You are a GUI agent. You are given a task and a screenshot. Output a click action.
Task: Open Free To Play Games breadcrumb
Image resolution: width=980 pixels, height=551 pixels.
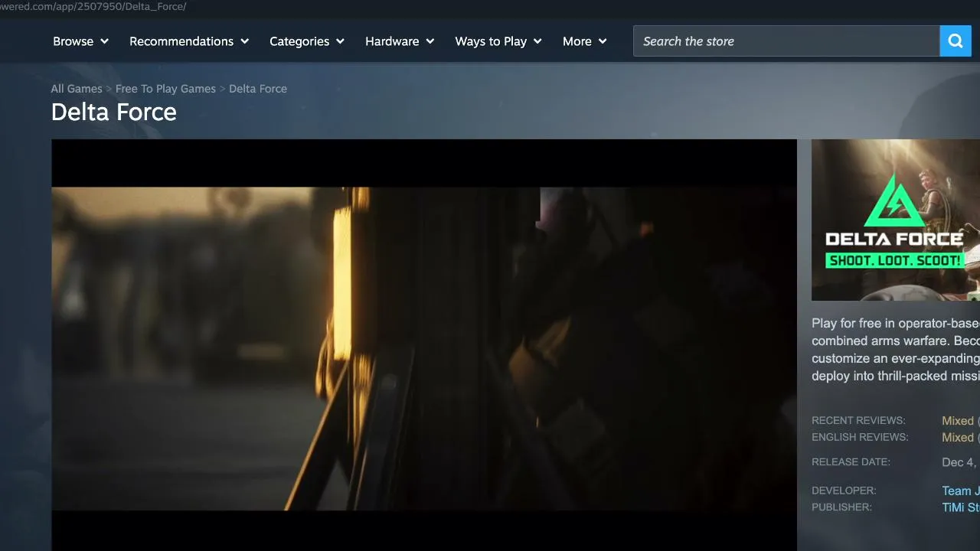tap(165, 89)
